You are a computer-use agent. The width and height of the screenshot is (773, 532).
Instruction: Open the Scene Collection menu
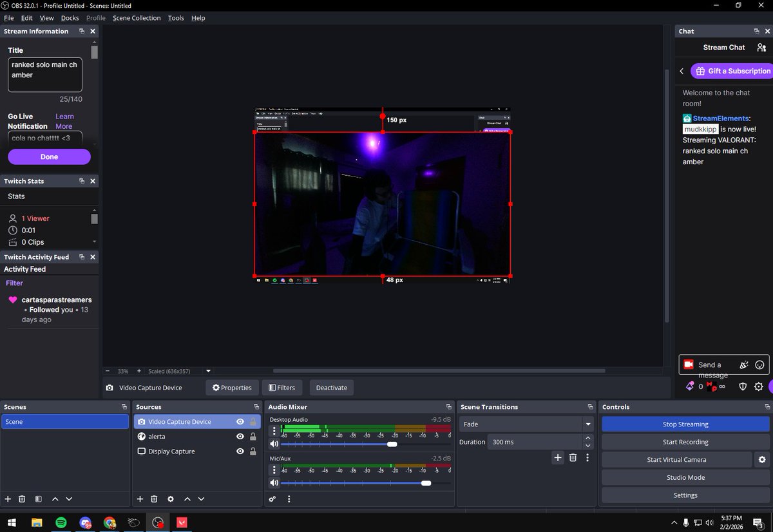(137, 18)
